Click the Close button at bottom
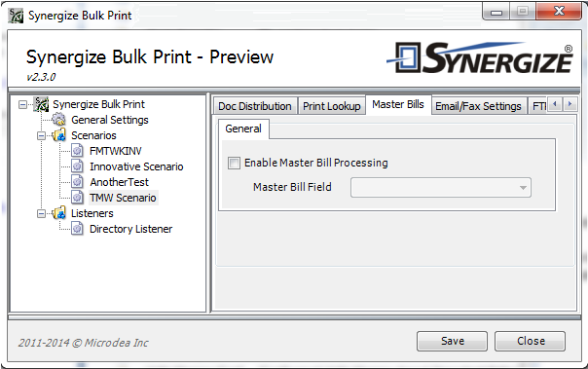The width and height of the screenshot is (588, 369). (x=531, y=341)
